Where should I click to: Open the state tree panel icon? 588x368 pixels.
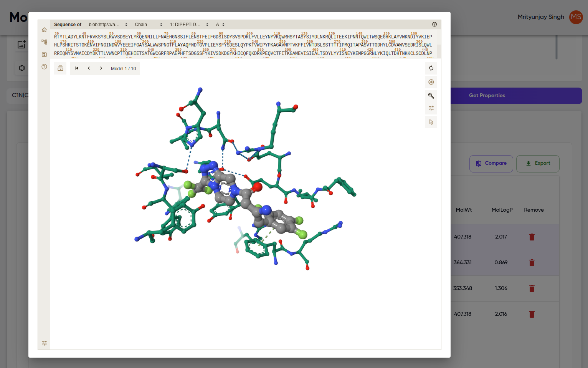click(x=44, y=42)
